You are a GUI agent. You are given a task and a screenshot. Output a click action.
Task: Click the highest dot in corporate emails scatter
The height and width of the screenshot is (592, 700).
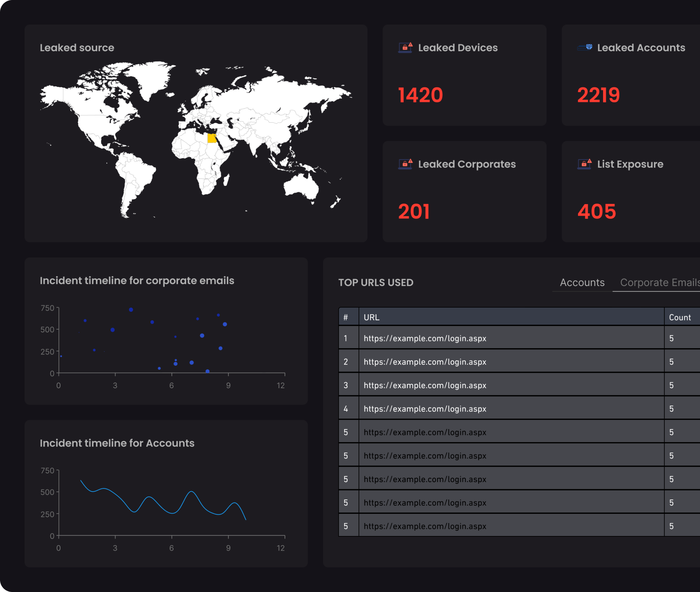(x=131, y=310)
